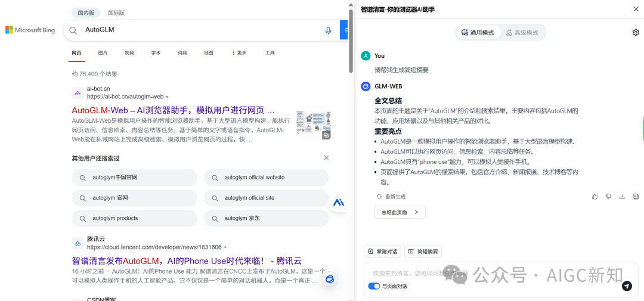Click the 腾讯云 site favicon
Screen dimensions: 644x301
pyautogui.click(x=78, y=244)
